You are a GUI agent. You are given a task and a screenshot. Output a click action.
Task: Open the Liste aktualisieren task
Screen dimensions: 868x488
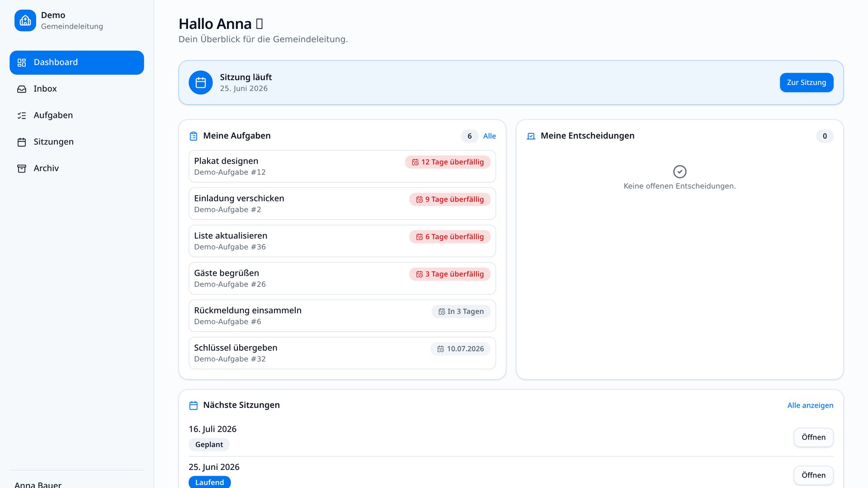342,241
